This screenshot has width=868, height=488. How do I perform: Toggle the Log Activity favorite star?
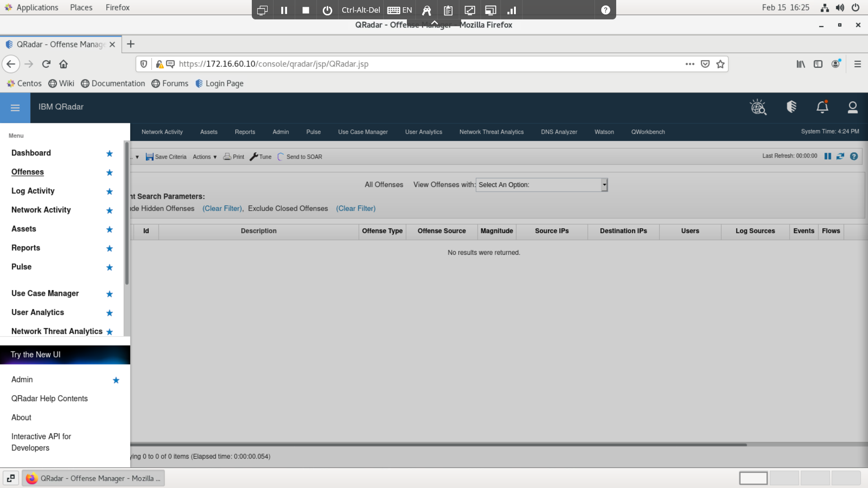[x=109, y=192]
